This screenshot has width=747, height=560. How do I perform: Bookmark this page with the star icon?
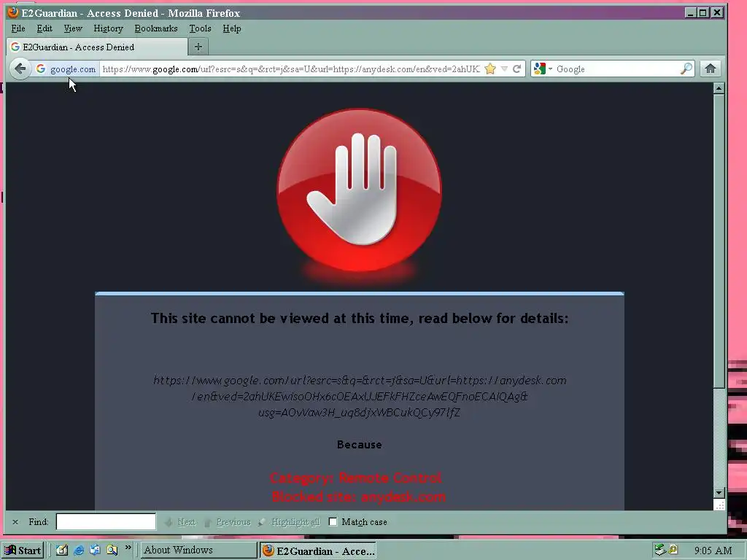pyautogui.click(x=489, y=69)
